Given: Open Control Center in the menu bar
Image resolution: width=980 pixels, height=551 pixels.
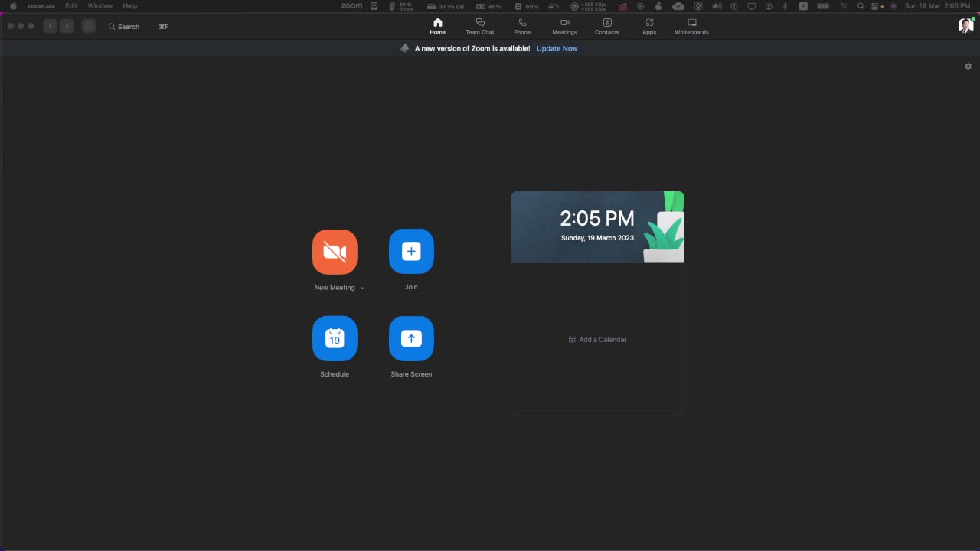Looking at the screenshot, I should [876, 6].
